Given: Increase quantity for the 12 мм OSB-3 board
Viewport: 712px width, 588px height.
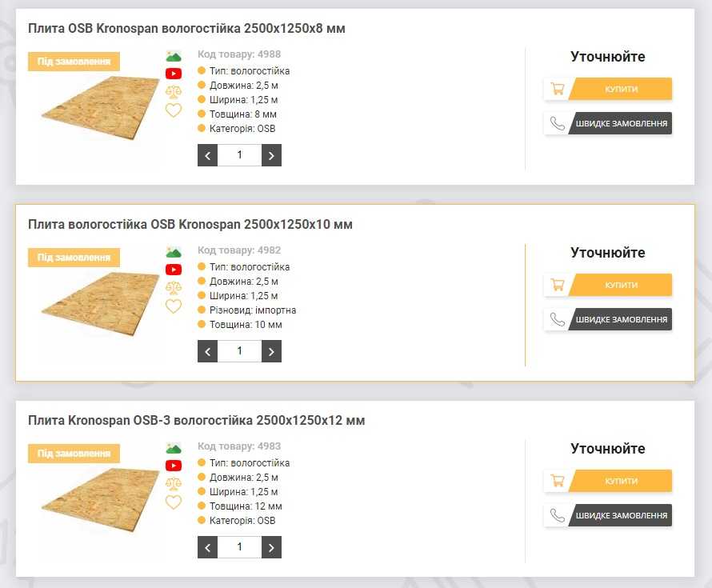Looking at the screenshot, I should pyautogui.click(x=271, y=547).
